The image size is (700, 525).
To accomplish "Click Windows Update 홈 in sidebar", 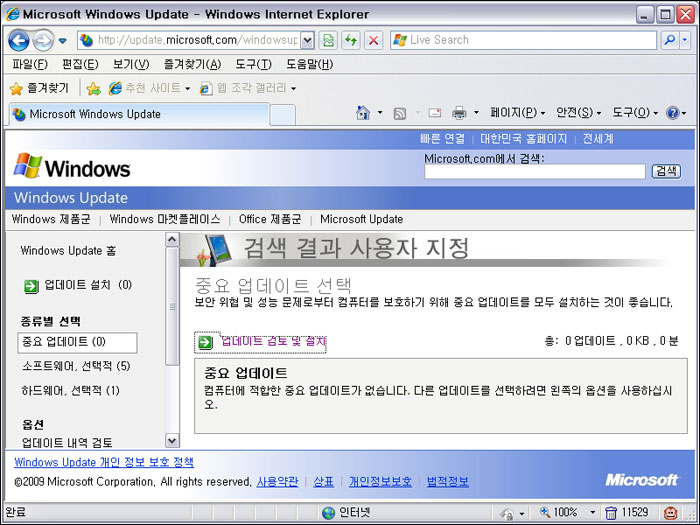I will pyautogui.click(x=68, y=251).
